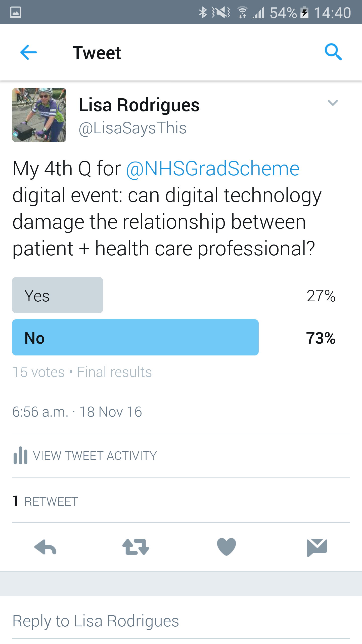Open the @LisaSaysThis handle
Image resolution: width=362 pixels, height=644 pixels.
132,128
